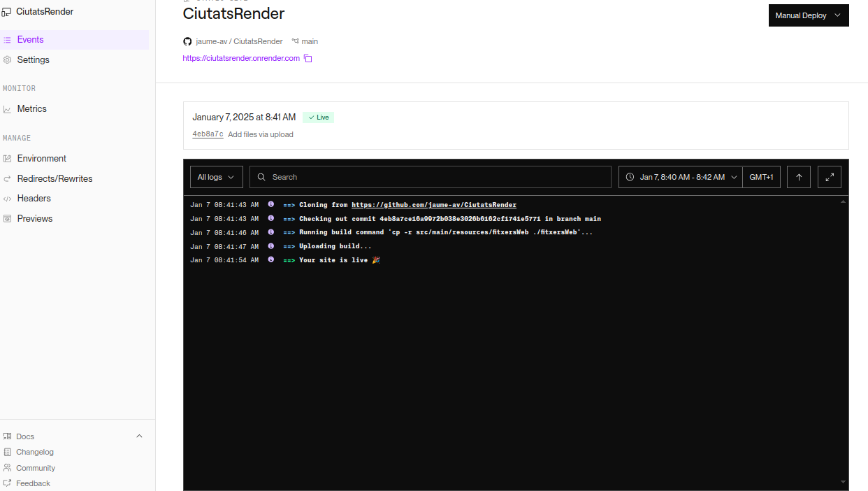This screenshot has width=868, height=491.
Task: Click the log scrollbar up arrow
Action: [843, 201]
